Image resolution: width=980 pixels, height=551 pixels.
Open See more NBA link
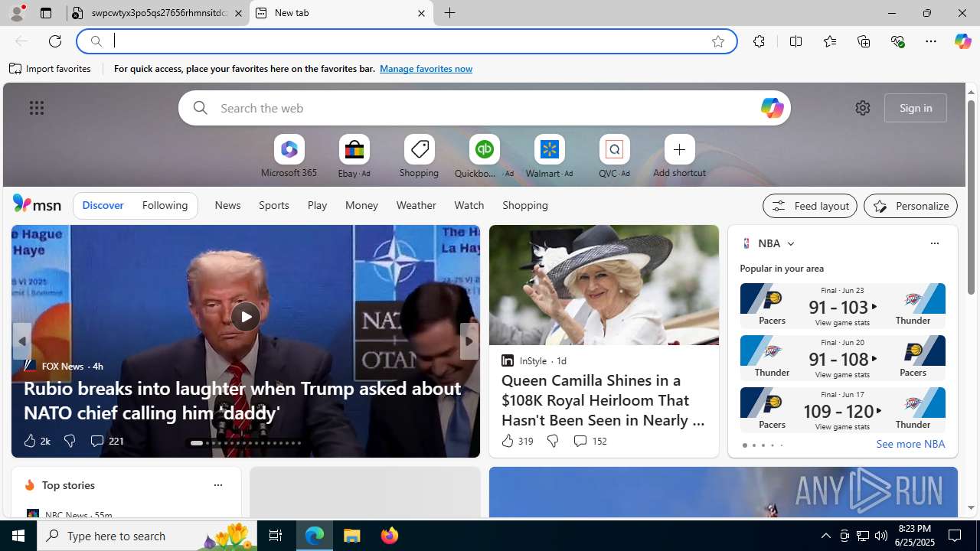(x=910, y=444)
